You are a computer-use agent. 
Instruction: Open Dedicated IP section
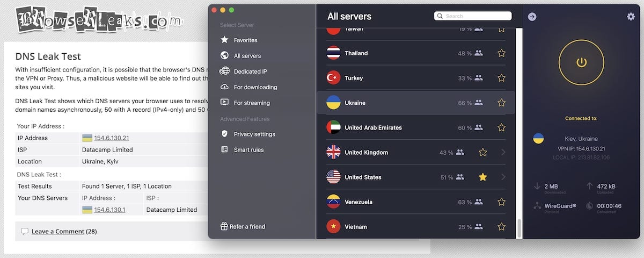point(250,71)
